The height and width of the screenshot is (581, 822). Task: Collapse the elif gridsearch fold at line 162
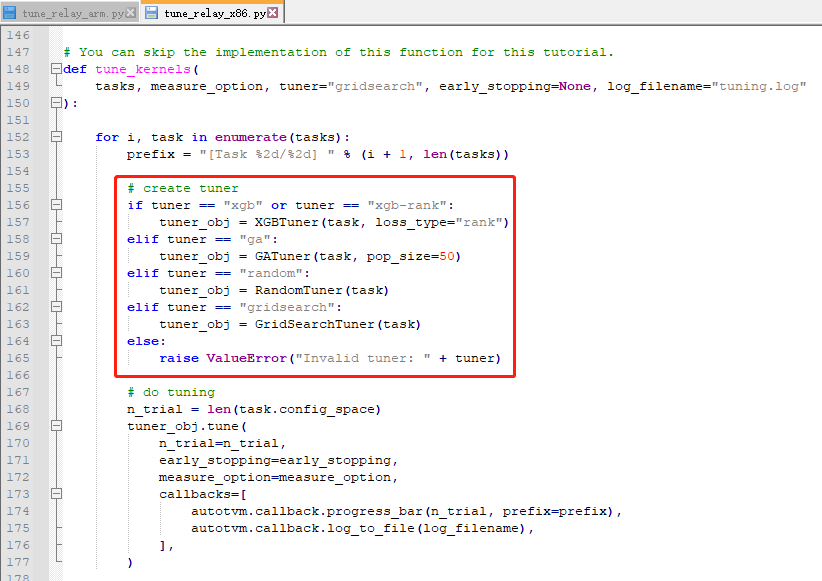pyautogui.click(x=56, y=307)
